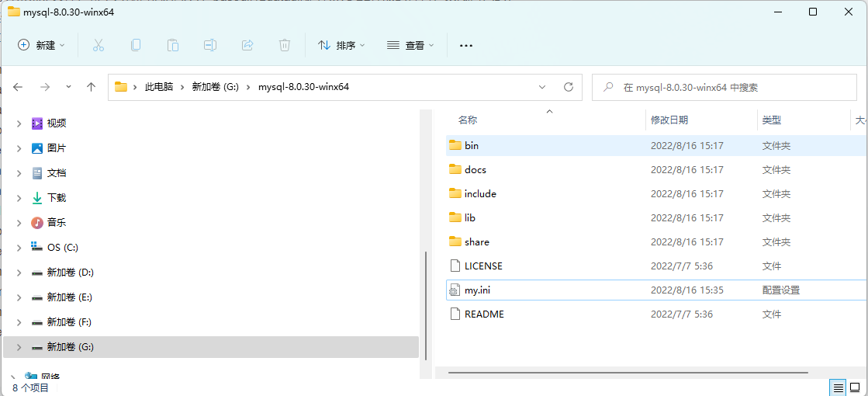Click the file list horizontal scrollbar

point(628,372)
